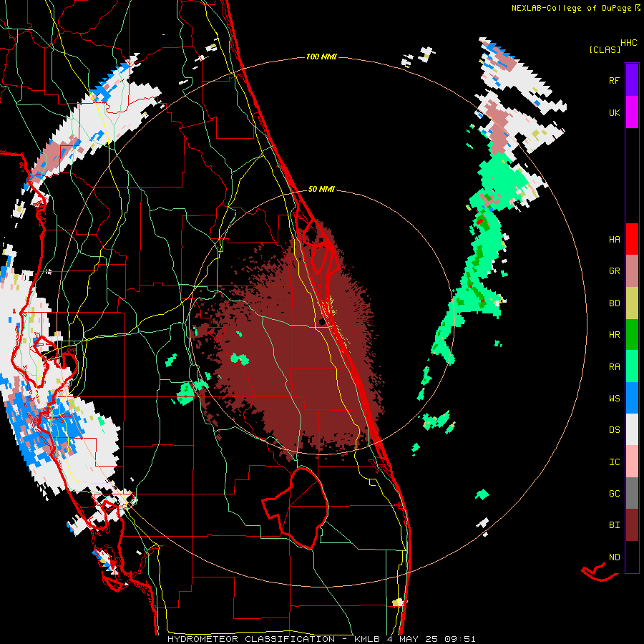Click the yellow BD legend color swatch
The height and width of the screenshot is (644, 644).
632,303
